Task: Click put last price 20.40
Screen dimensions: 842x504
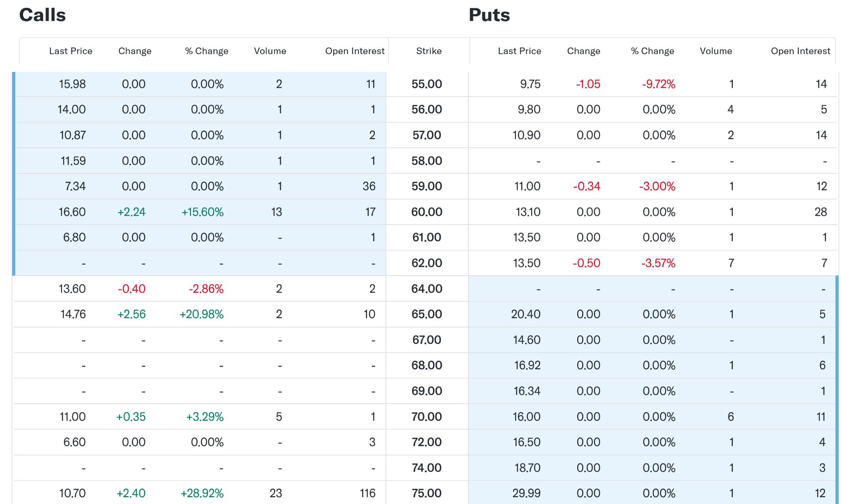Action: coord(526,314)
